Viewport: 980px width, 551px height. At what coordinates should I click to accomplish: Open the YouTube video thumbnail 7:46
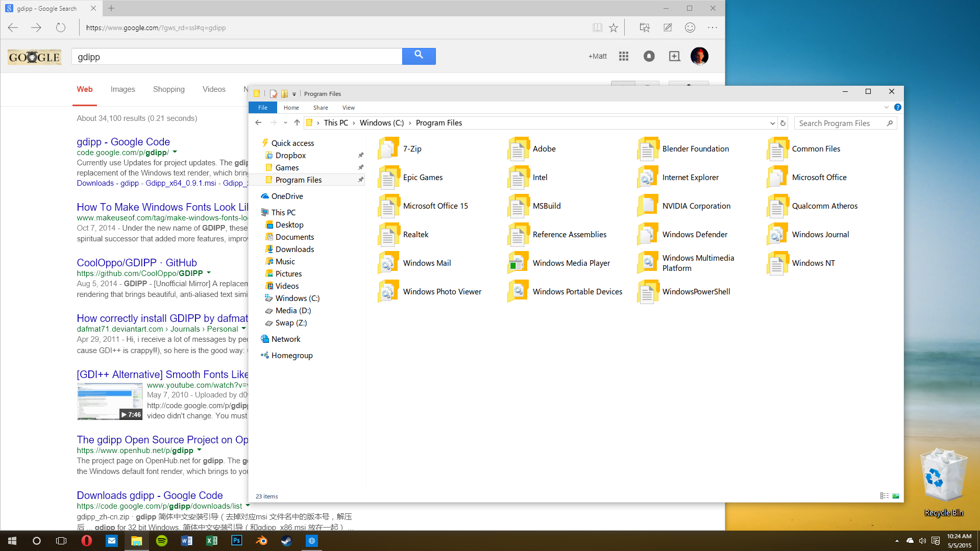(x=110, y=402)
